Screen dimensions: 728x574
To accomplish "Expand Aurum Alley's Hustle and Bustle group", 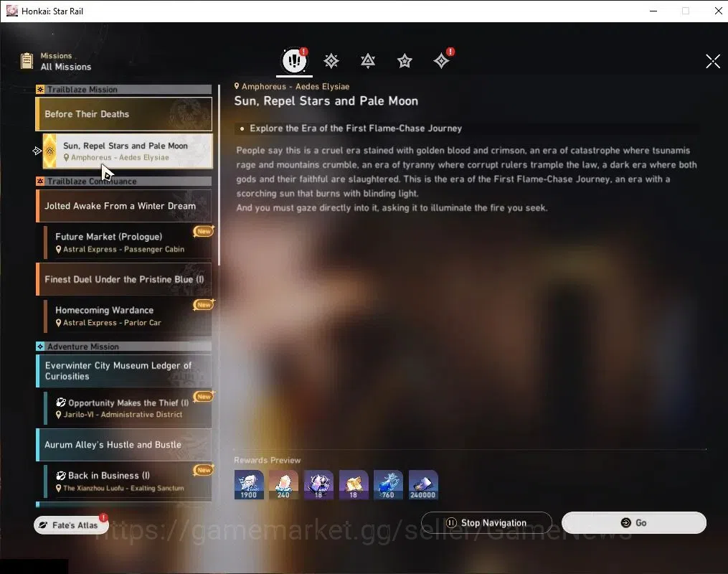I will point(124,444).
